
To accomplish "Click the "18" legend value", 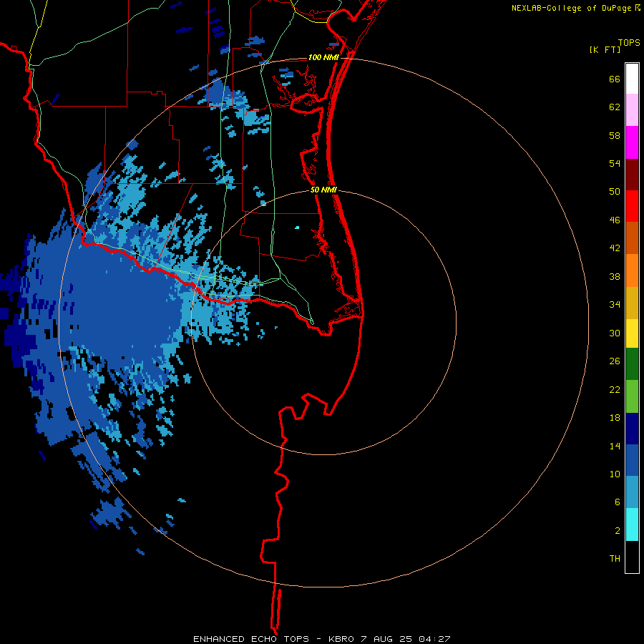I will 615,418.
